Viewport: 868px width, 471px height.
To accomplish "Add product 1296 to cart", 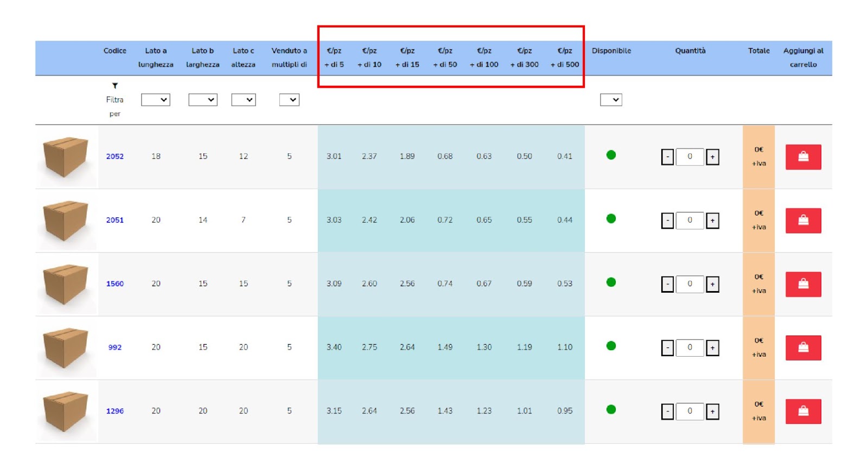I will tap(803, 411).
